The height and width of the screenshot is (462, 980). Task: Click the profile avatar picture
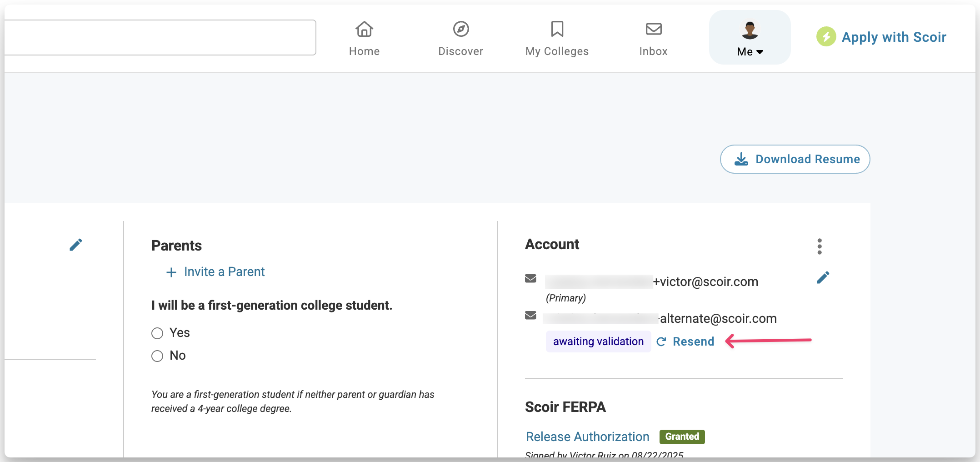tap(750, 30)
